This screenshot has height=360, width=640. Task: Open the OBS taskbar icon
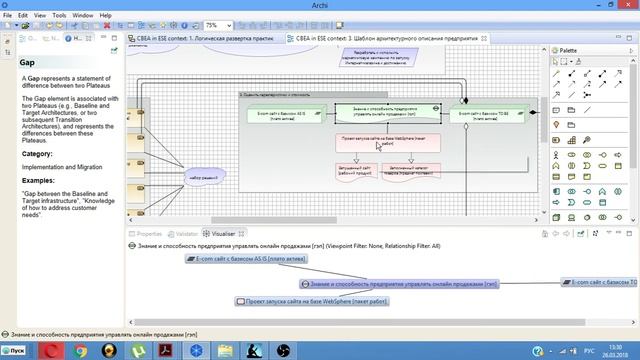point(283,351)
